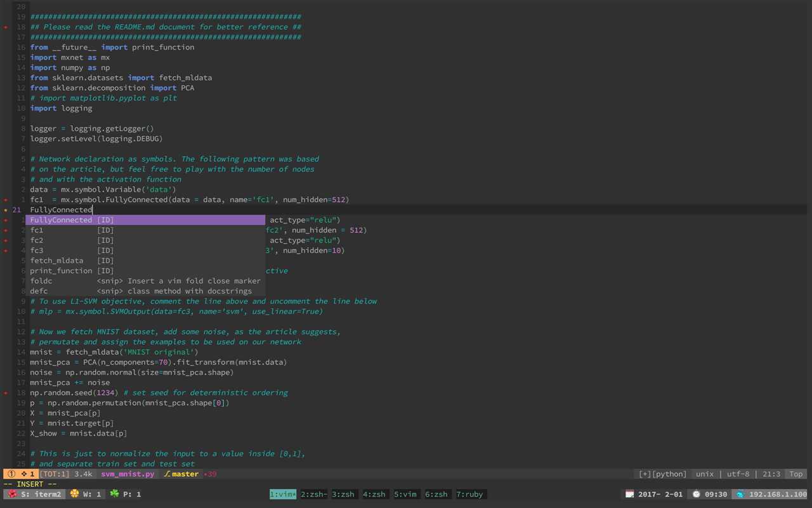Click the git branch icon before master

tap(167, 474)
